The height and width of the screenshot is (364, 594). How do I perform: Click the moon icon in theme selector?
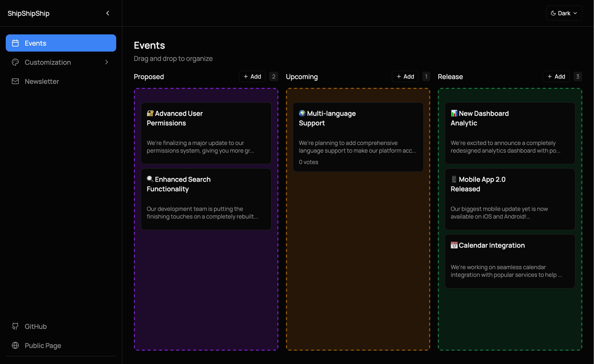click(553, 13)
